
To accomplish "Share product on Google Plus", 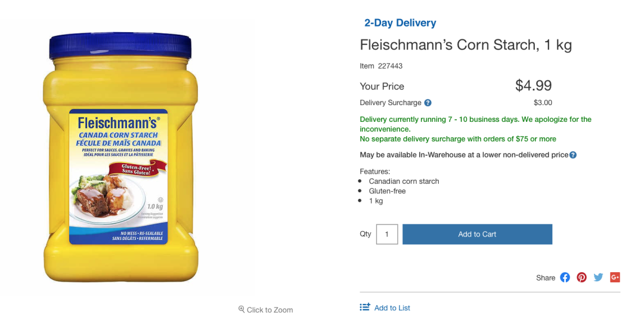I will click(x=615, y=277).
